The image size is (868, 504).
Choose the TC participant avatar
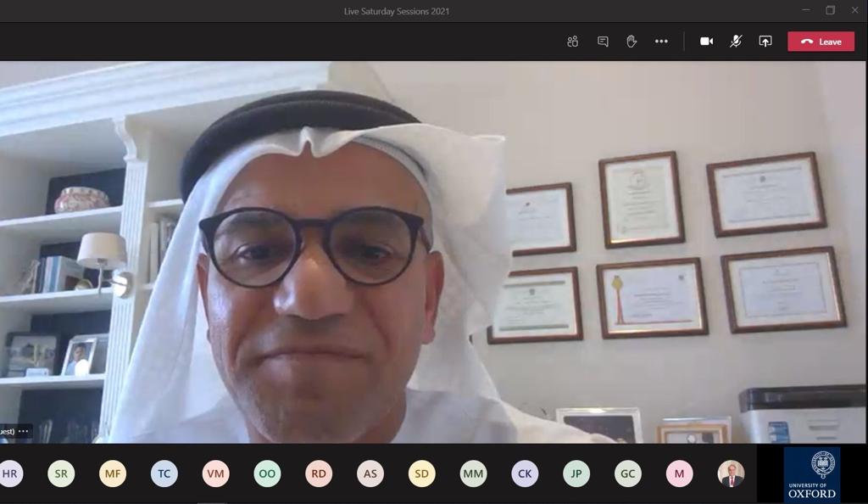click(x=164, y=473)
